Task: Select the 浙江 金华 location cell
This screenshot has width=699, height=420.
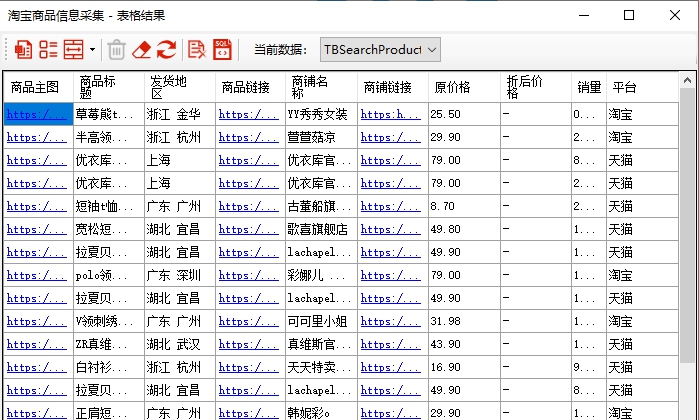Action: point(180,115)
